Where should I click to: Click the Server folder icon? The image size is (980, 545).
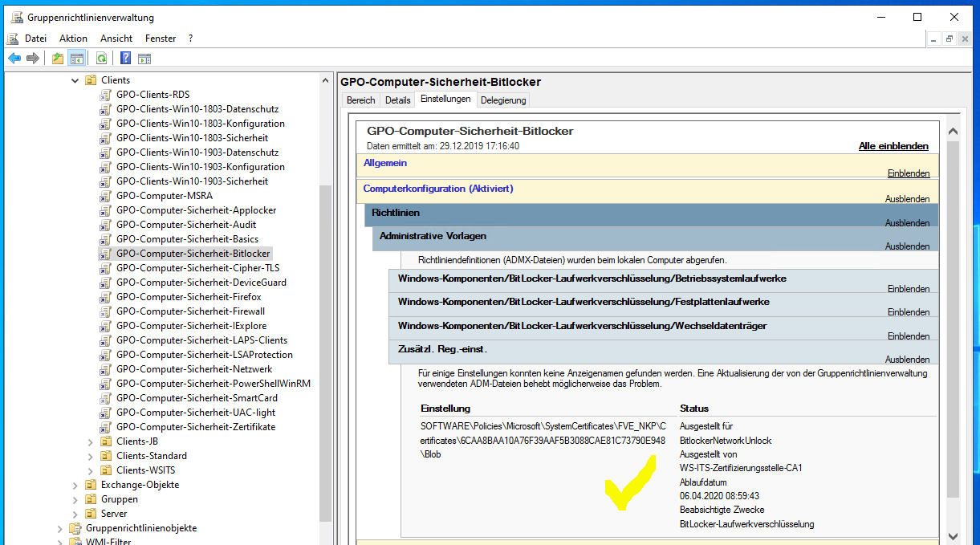tap(91, 514)
